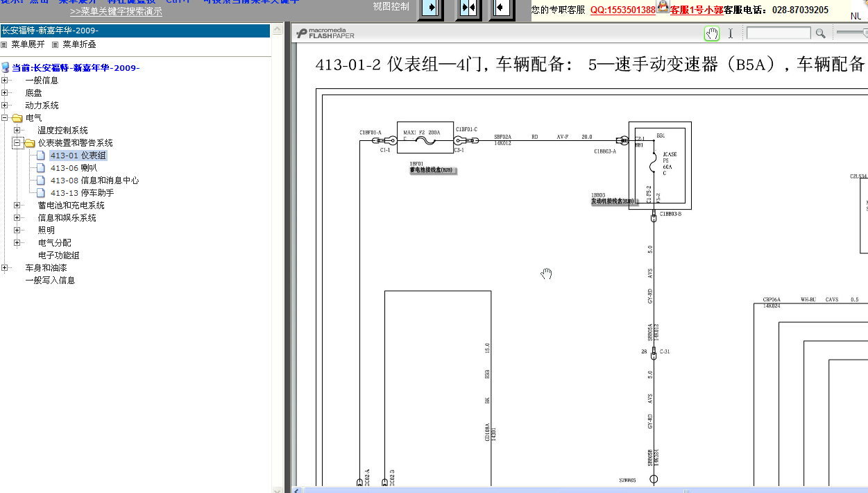Click the 动力系统 label
The width and height of the screenshot is (868, 493).
pos(42,106)
